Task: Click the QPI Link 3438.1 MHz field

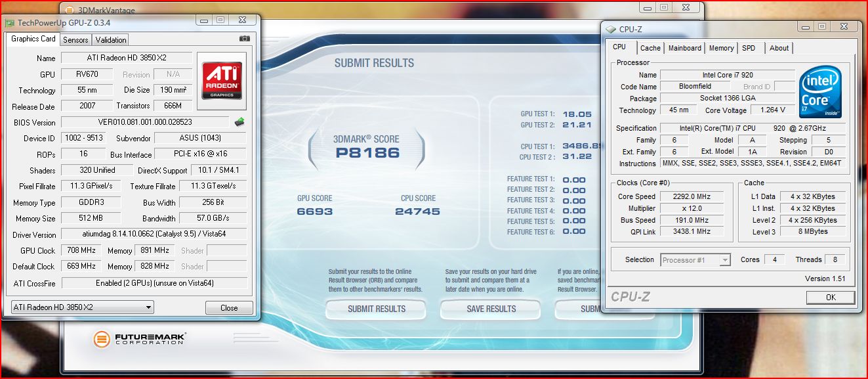Action: click(x=692, y=231)
